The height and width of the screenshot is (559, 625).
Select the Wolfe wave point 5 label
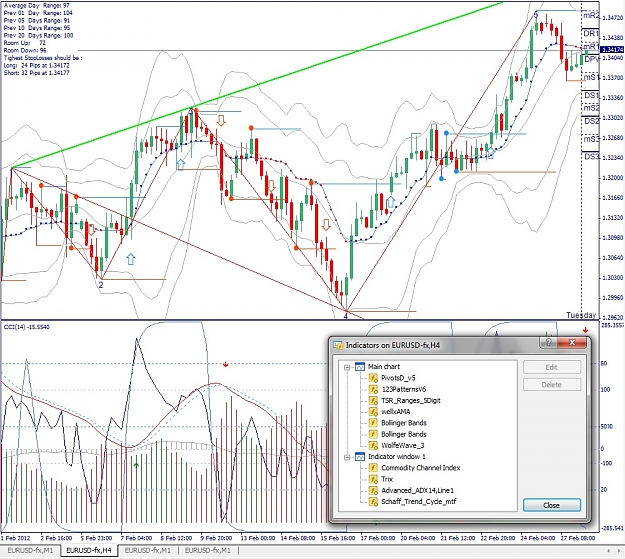(x=536, y=15)
